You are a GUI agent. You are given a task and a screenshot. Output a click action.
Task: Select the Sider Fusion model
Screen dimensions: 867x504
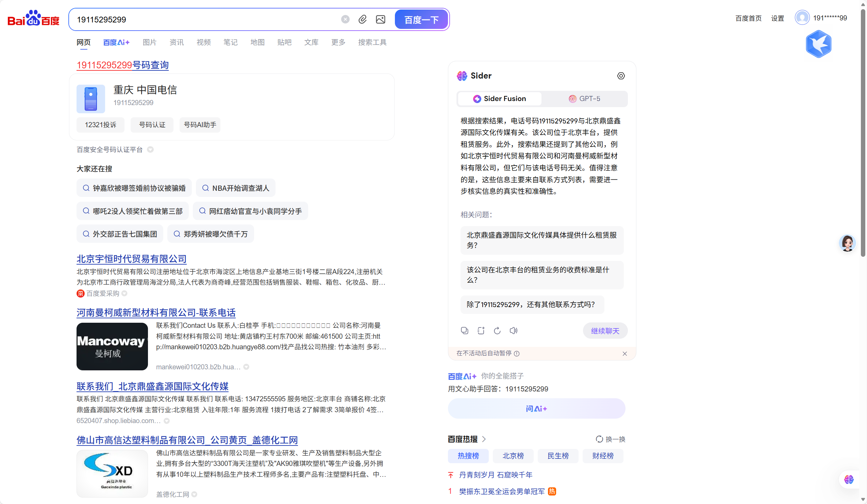coord(499,99)
